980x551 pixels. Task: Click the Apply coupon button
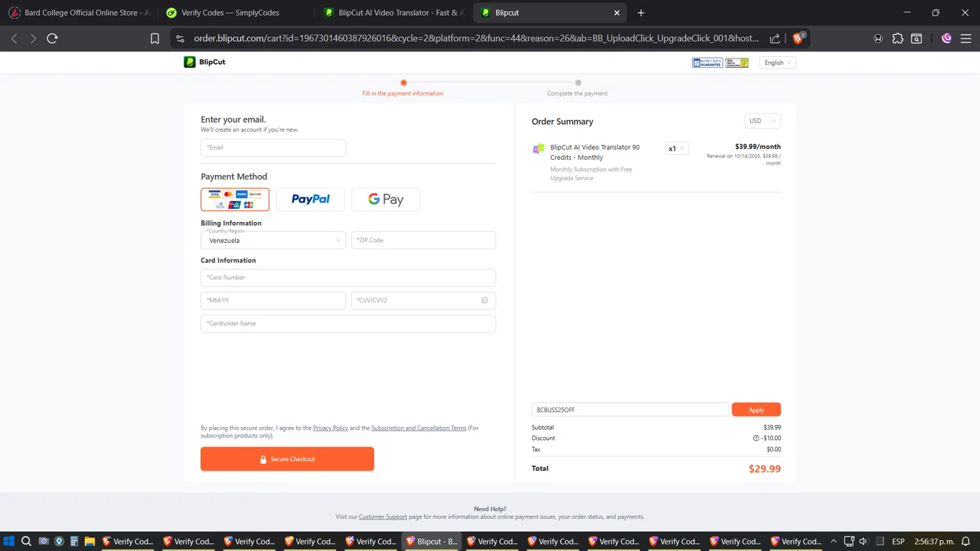756,410
